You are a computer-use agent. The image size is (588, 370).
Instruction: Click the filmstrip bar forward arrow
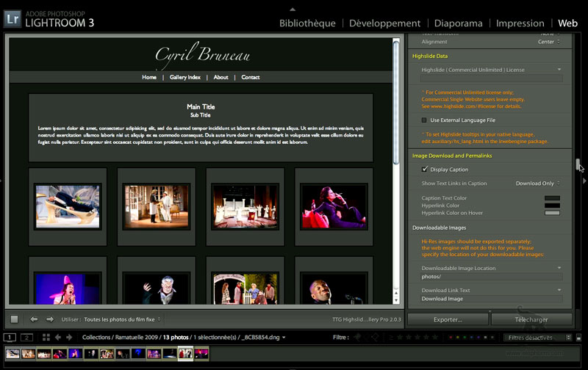(69, 338)
